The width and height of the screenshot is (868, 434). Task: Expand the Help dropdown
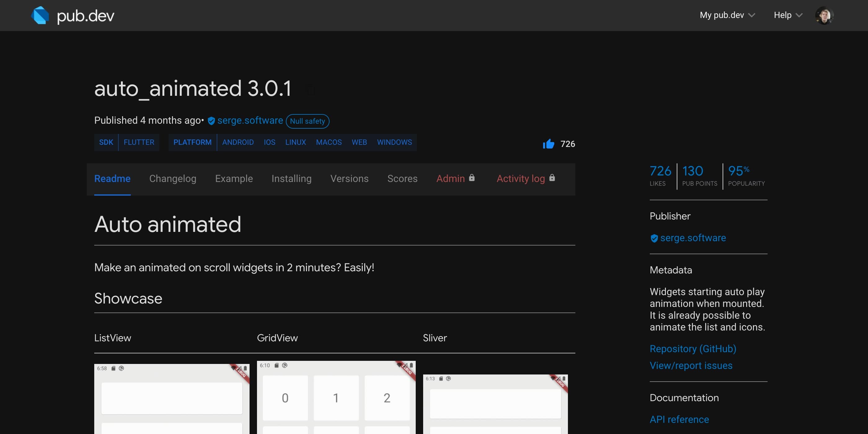(x=787, y=15)
